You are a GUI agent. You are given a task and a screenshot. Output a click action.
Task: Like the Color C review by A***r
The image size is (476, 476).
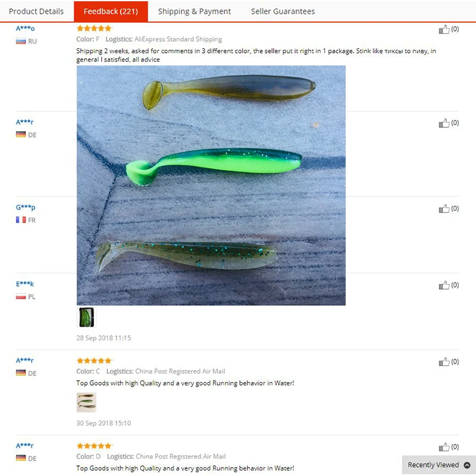coord(444,362)
